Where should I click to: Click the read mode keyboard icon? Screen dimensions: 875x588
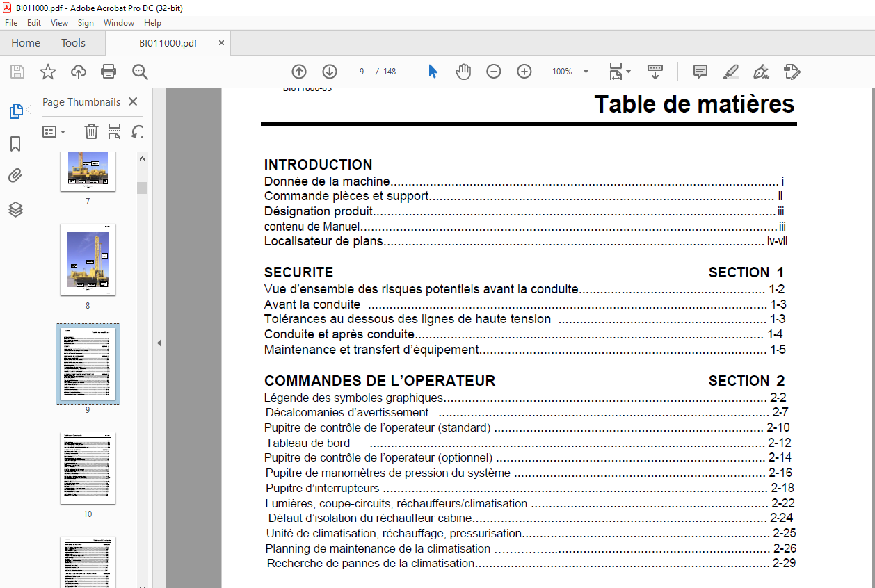[655, 72]
